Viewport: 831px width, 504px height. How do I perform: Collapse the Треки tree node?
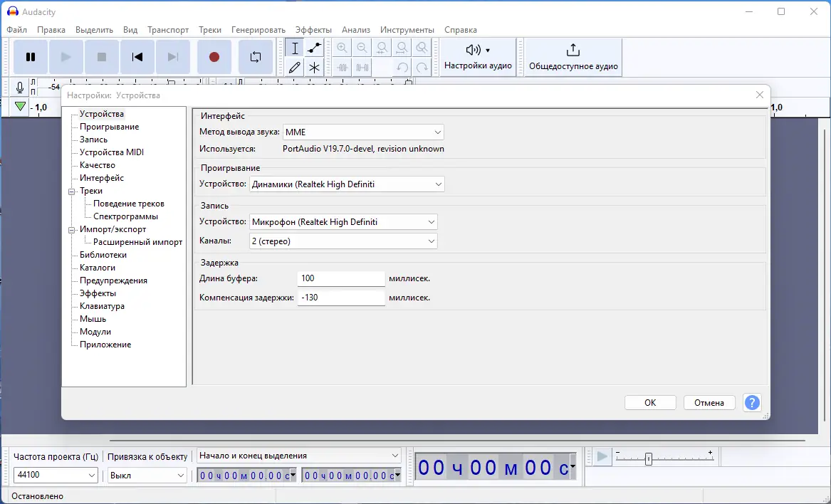(71, 191)
